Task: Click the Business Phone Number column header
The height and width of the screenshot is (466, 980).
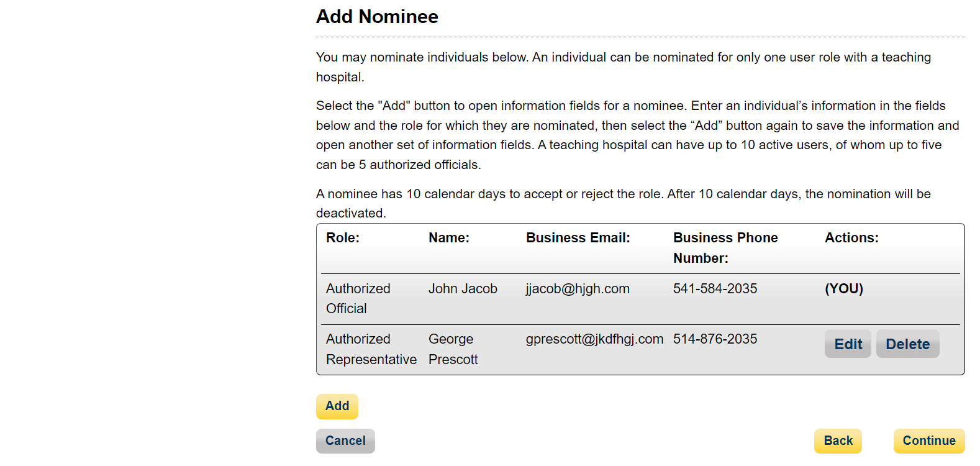Action: [x=725, y=248]
